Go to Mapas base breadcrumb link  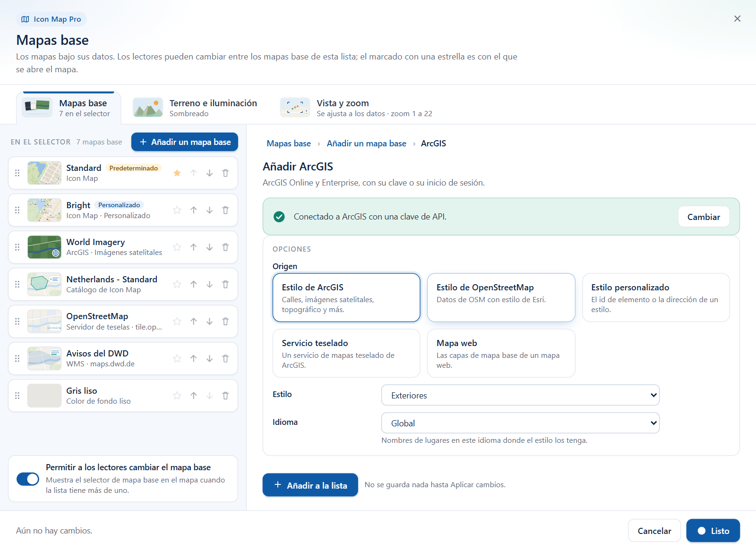click(x=289, y=144)
